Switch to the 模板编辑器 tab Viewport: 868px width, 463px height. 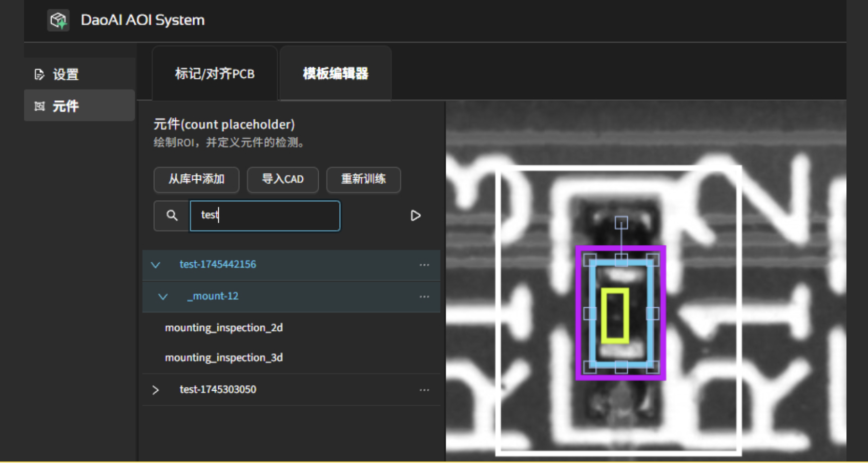pyautogui.click(x=335, y=73)
